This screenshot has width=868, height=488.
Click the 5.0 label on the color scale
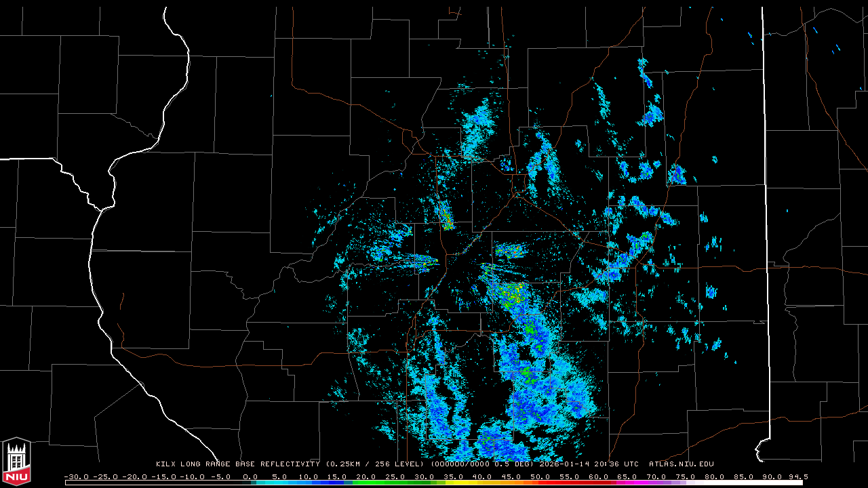(x=278, y=476)
